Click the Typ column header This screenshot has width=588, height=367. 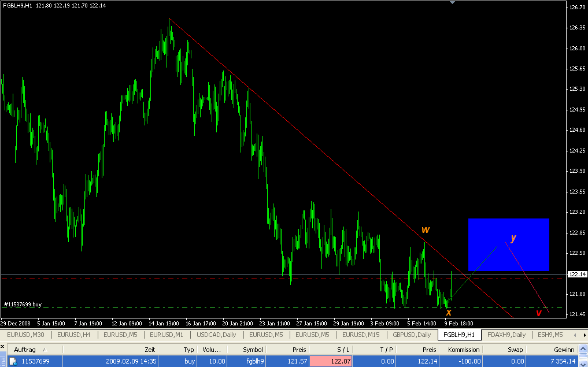coord(177,350)
